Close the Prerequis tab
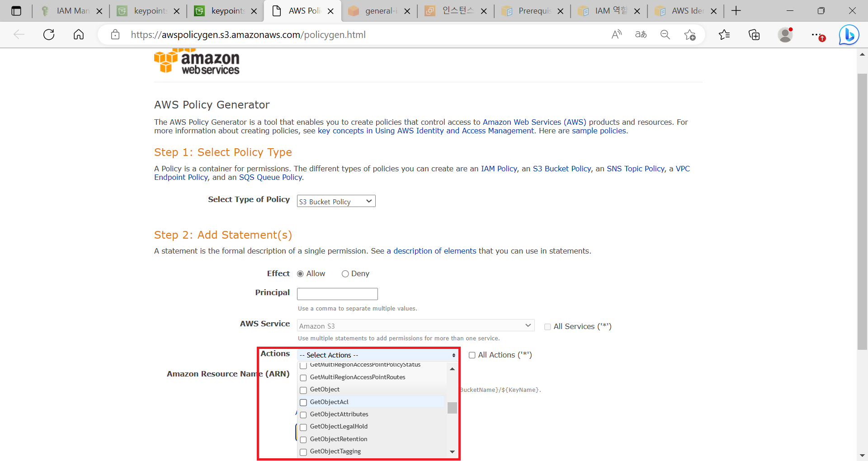868x461 pixels. click(561, 11)
